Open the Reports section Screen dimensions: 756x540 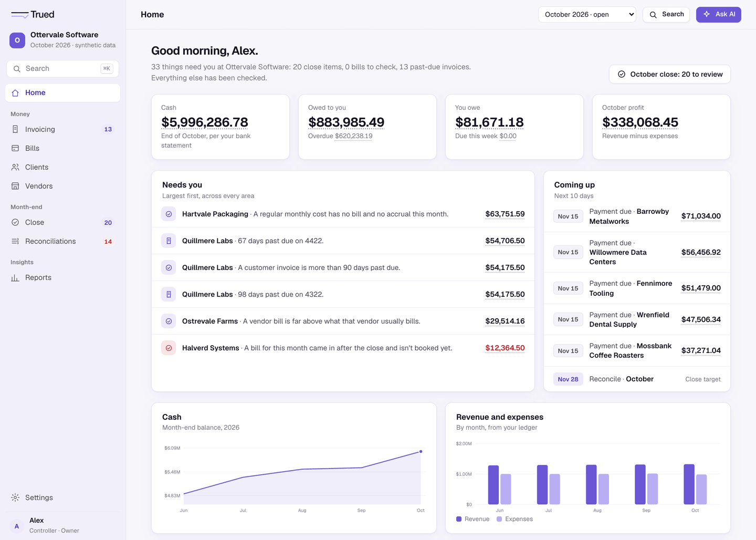pyautogui.click(x=62, y=277)
